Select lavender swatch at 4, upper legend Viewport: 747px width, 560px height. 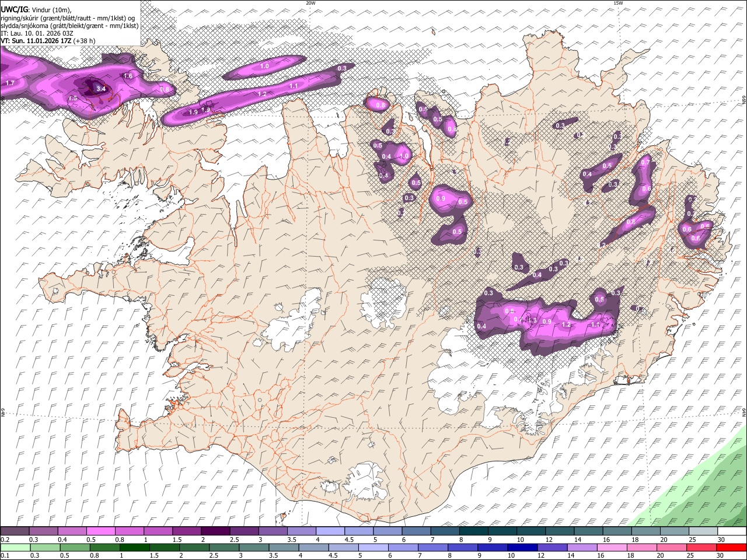330,531
